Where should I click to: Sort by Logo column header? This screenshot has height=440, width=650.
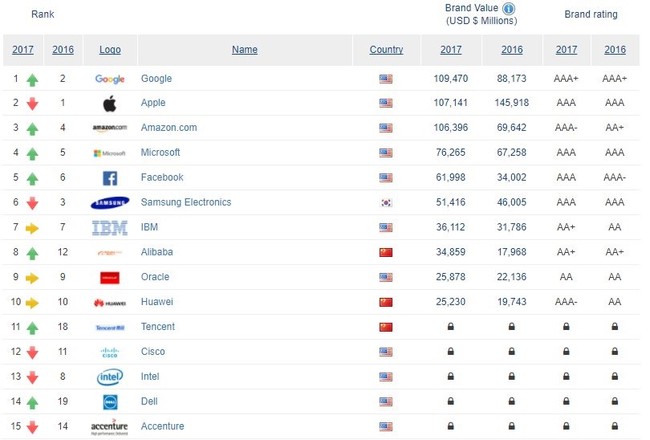point(110,50)
